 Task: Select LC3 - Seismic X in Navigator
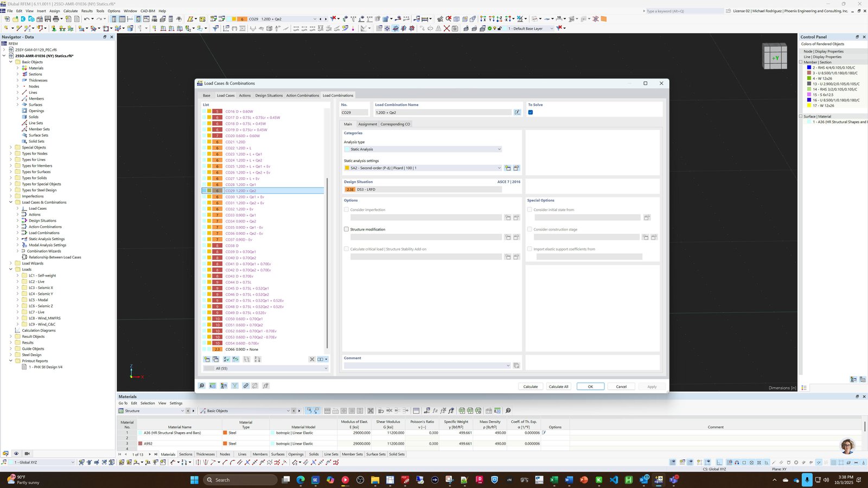pyautogui.click(x=41, y=288)
